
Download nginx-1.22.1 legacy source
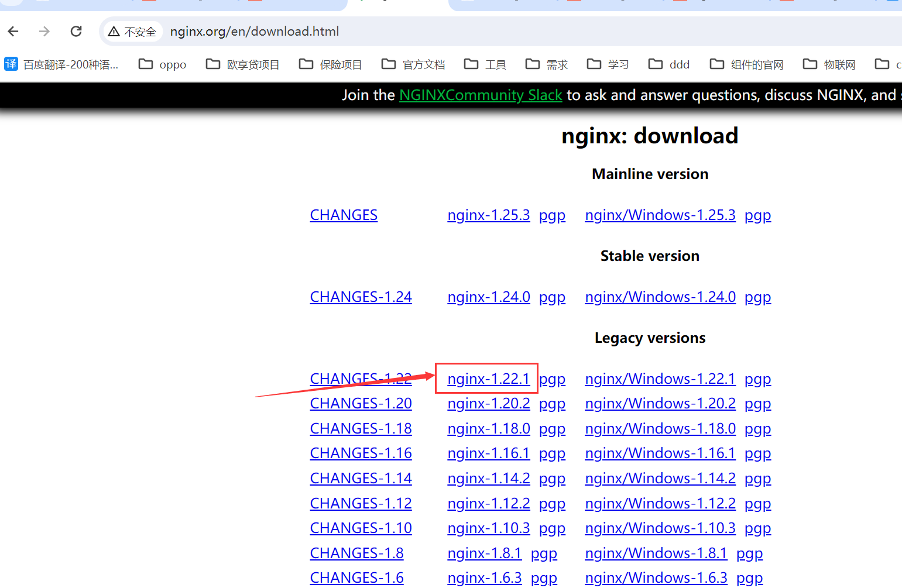(x=489, y=379)
